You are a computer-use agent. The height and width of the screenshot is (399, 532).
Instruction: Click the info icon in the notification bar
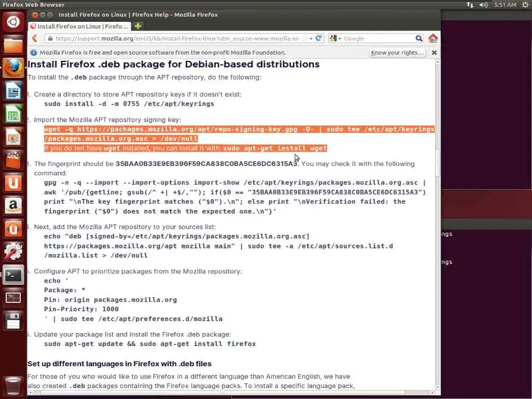[x=34, y=52]
